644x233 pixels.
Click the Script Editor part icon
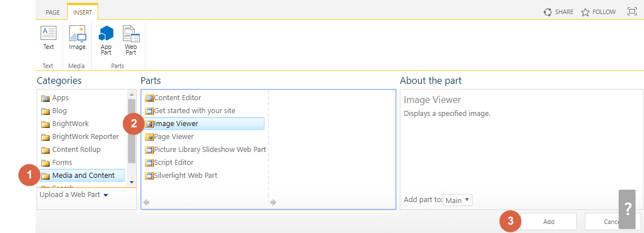coord(149,163)
